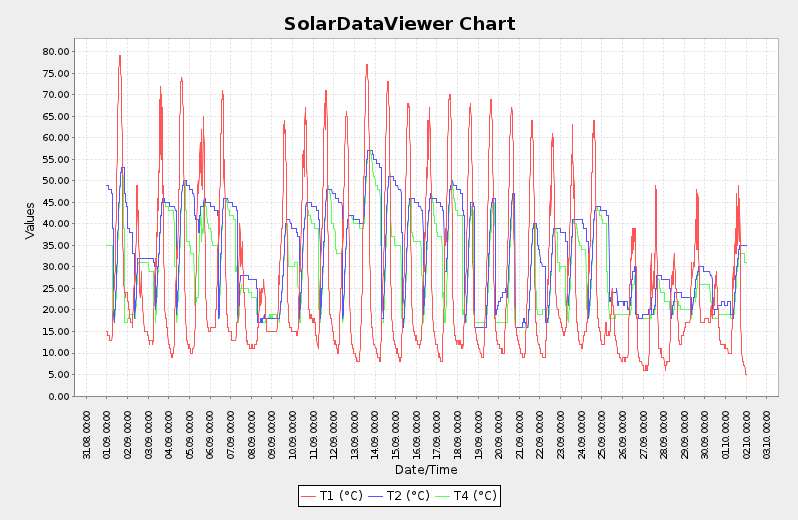Click the 13.09. 00:00 date label

click(x=354, y=435)
